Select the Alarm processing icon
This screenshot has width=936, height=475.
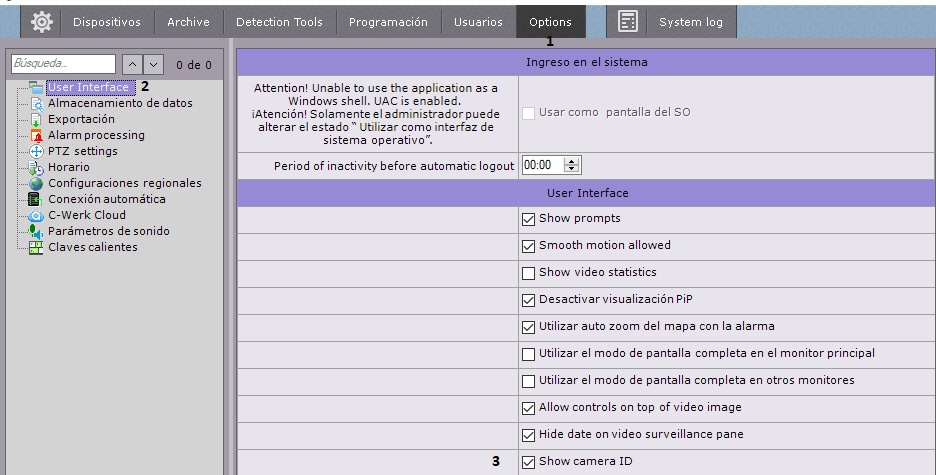coord(37,135)
